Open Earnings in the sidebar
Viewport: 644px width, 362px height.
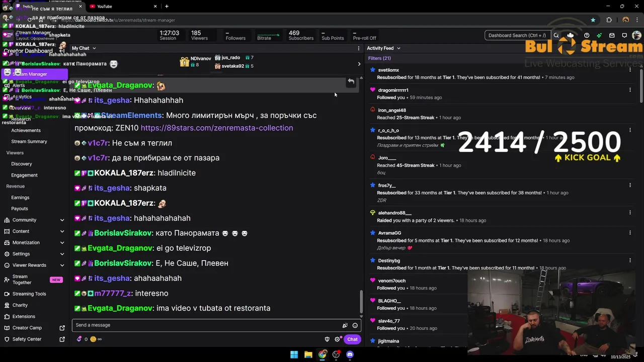point(20,198)
